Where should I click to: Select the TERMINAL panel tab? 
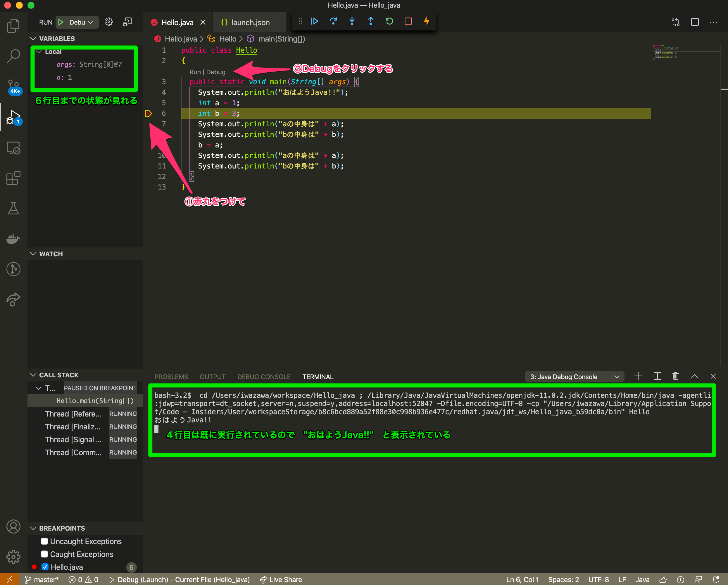tap(318, 377)
